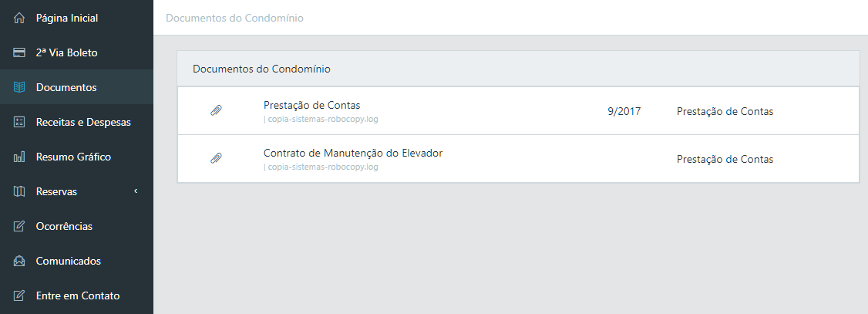Open Contrato de Manutenção do Elevador document
The image size is (868, 314).
[x=352, y=153]
